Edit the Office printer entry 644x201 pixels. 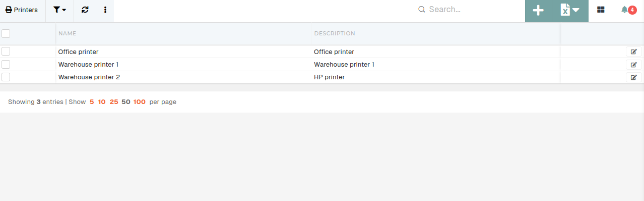(633, 52)
